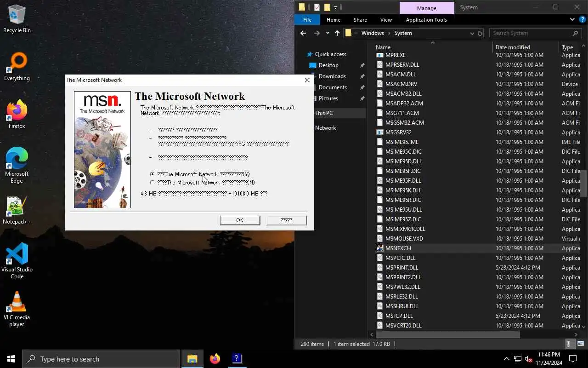
Task: Refresh the System folder view
Action: tap(480, 33)
